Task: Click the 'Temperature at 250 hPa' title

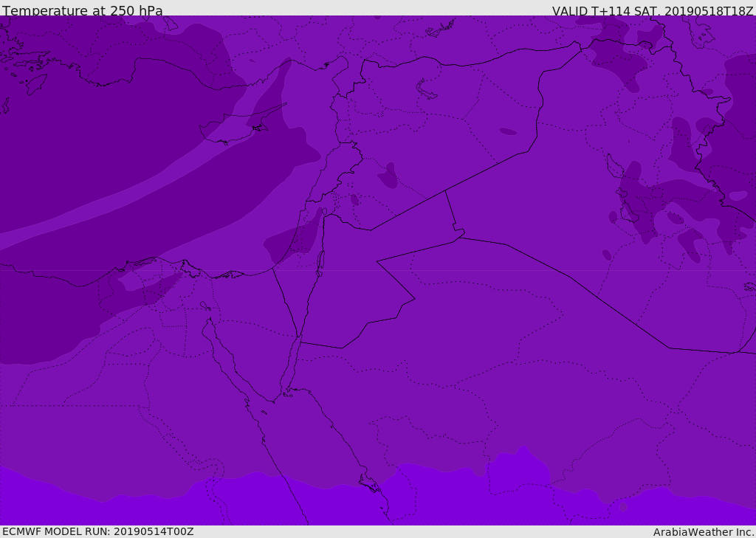Action: [83, 10]
